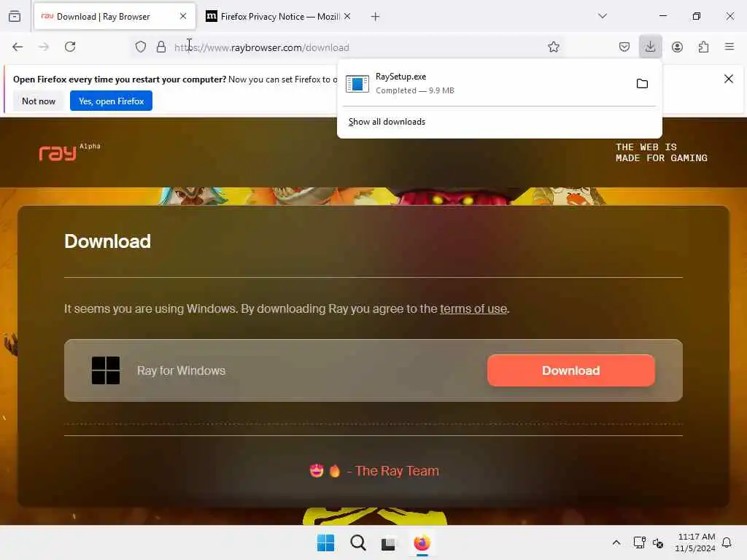Viewport: 747px width, 560px height.
Task: Click the Firefox taskbar icon
Action: click(x=422, y=542)
